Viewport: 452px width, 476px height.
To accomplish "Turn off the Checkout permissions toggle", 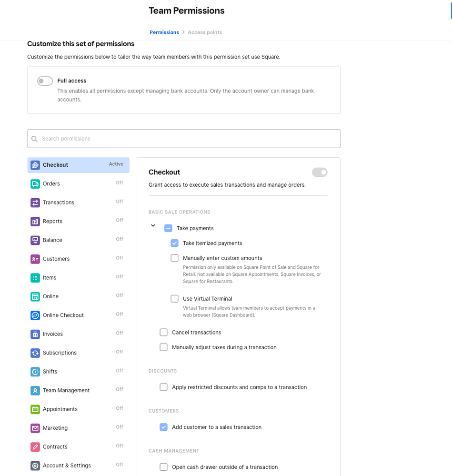I will pos(320,172).
